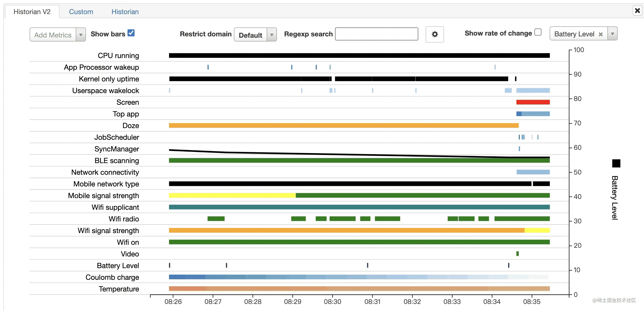Switch to the Custom tab
644x311 pixels.
pos(81,12)
